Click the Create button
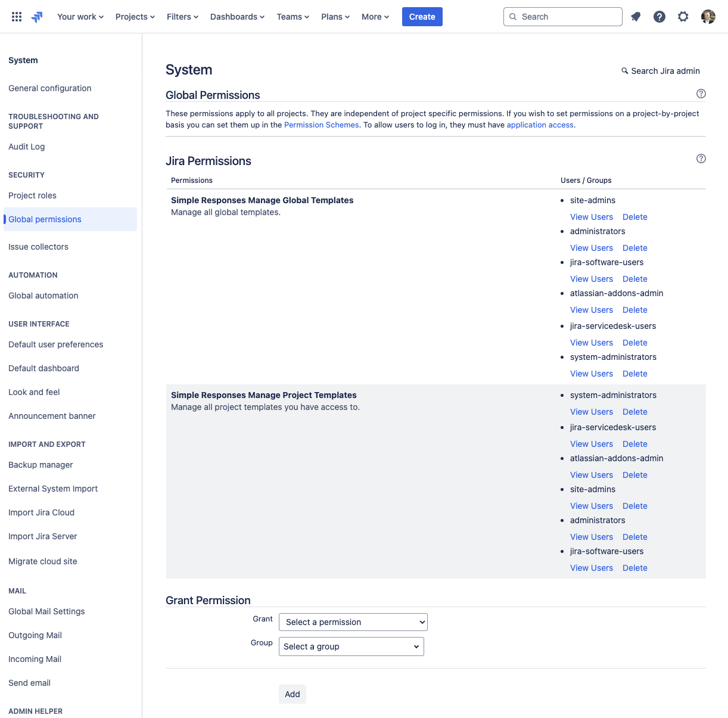The width and height of the screenshot is (728, 718). click(422, 17)
